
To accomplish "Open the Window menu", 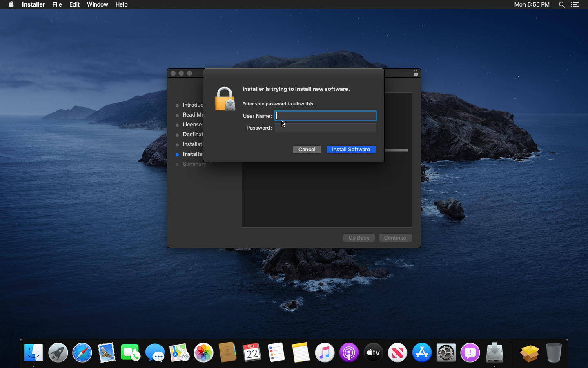I will pos(97,4).
